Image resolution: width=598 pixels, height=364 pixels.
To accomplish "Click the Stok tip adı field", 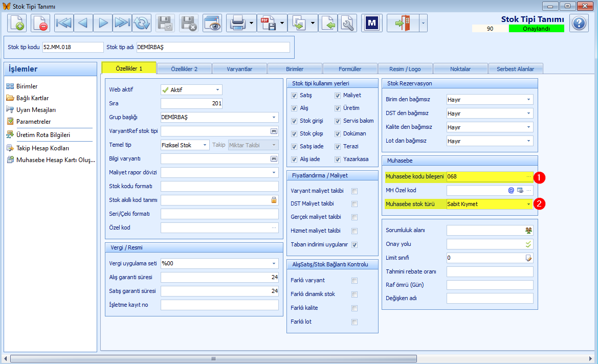I will (x=213, y=47).
